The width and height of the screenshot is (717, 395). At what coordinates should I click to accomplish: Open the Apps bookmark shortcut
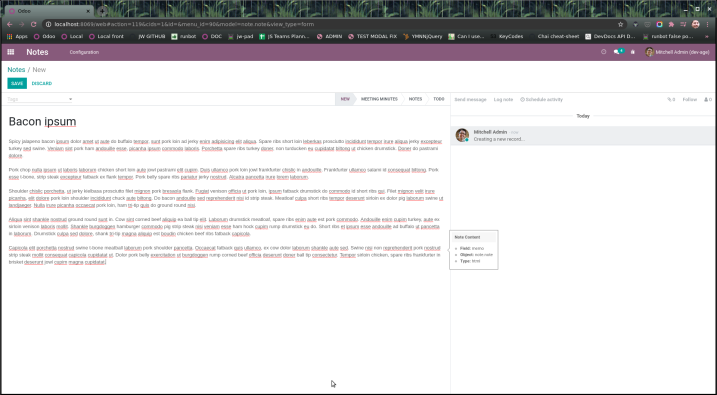click(17, 37)
